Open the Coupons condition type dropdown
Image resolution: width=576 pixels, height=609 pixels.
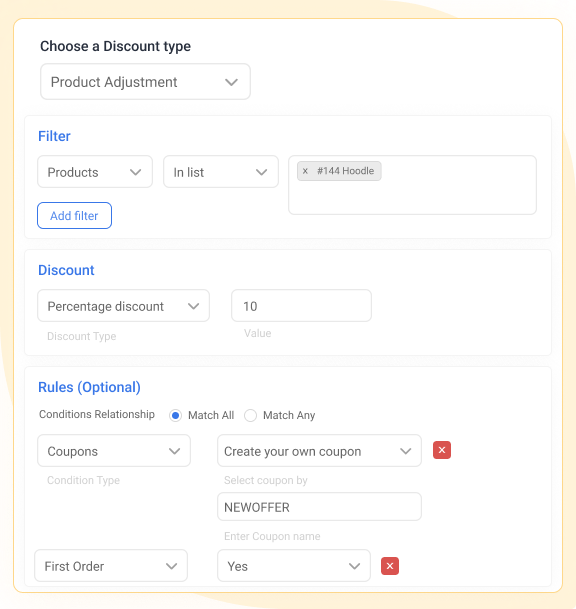114,451
